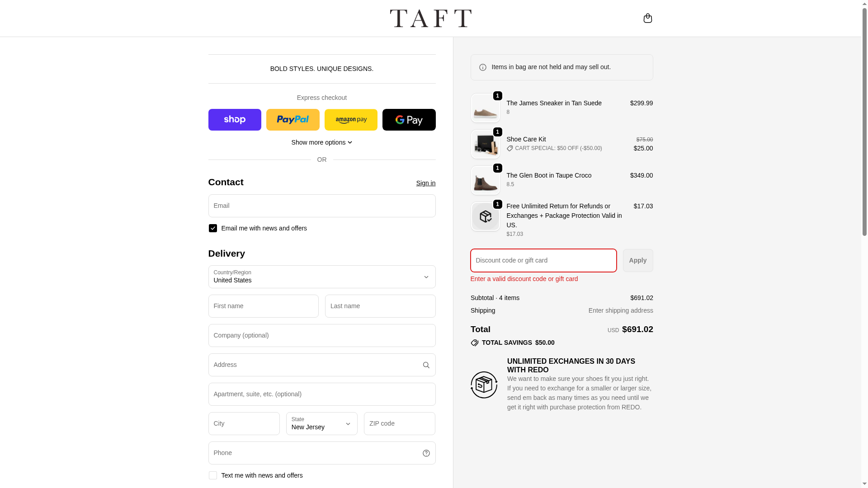Click the Glen Boot product thumbnail
This screenshot has width=868, height=488.
pyautogui.click(x=485, y=180)
